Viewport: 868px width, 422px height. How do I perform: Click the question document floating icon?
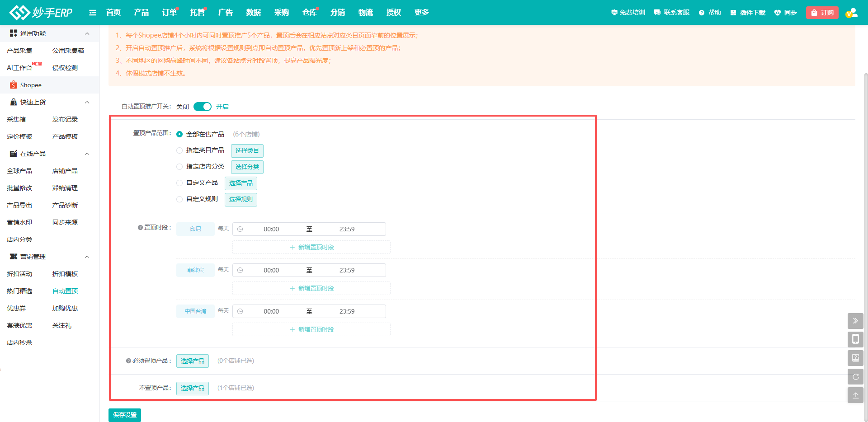click(855, 358)
